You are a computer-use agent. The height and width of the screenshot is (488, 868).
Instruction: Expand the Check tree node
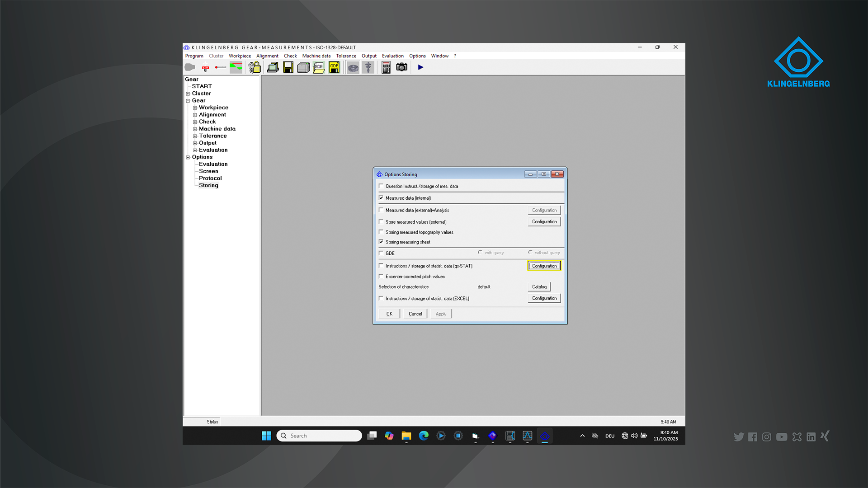coord(195,122)
